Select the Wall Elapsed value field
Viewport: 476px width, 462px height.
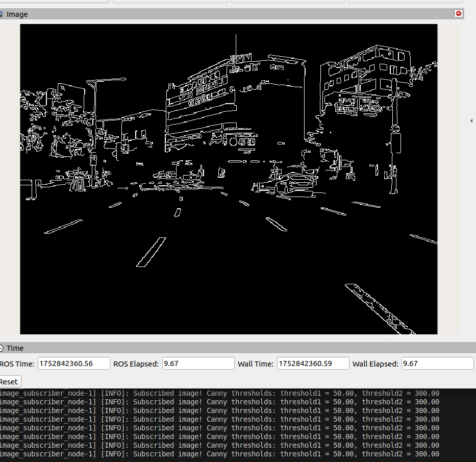point(437,363)
